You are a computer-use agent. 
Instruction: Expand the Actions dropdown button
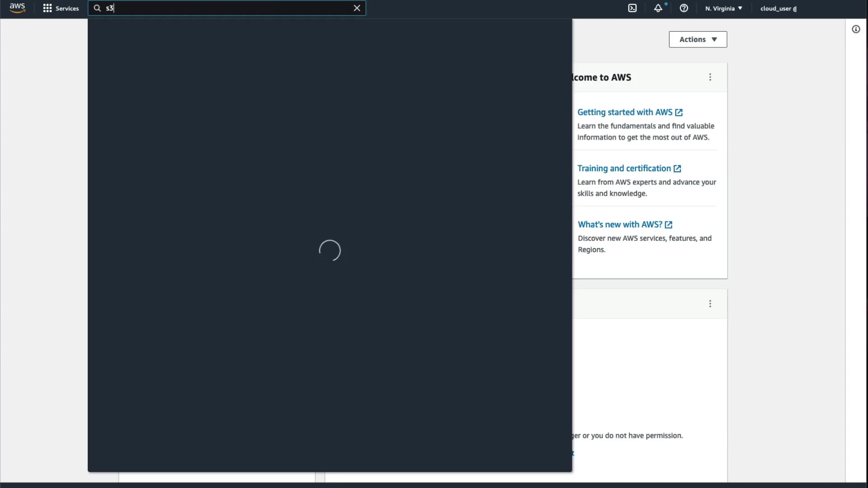[x=698, y=39]
